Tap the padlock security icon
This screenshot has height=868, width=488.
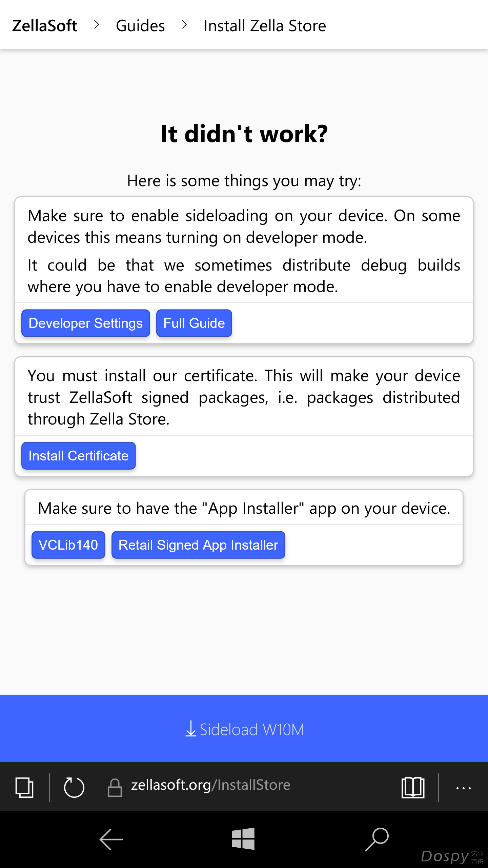(x=115, y=787)
